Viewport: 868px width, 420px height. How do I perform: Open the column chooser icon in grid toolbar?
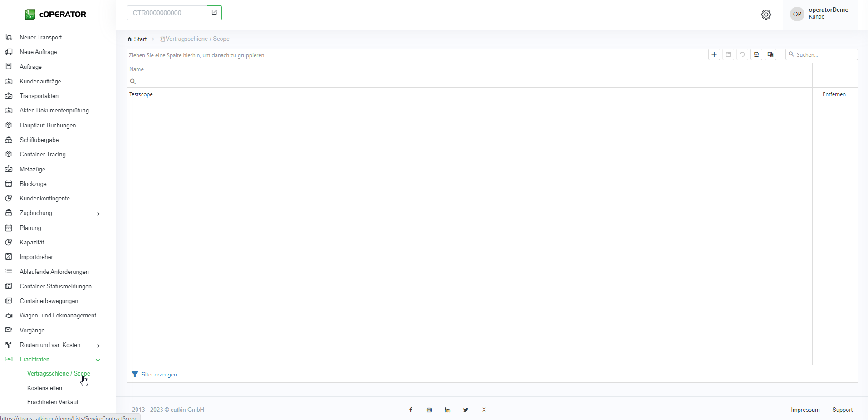[x=770, y=54]
